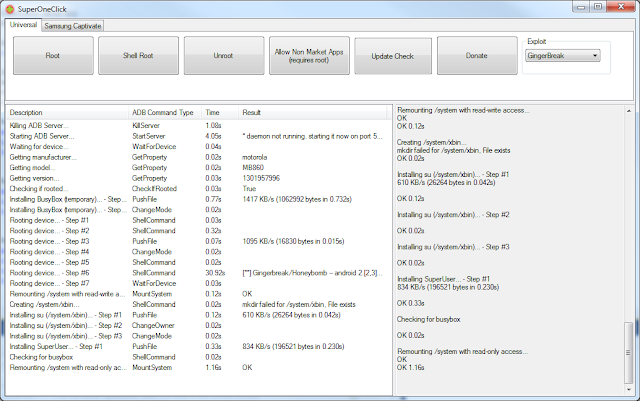Click the Time column header
Image resolution: width=640 pixels, height=401 pixels.
coord(220,112)
